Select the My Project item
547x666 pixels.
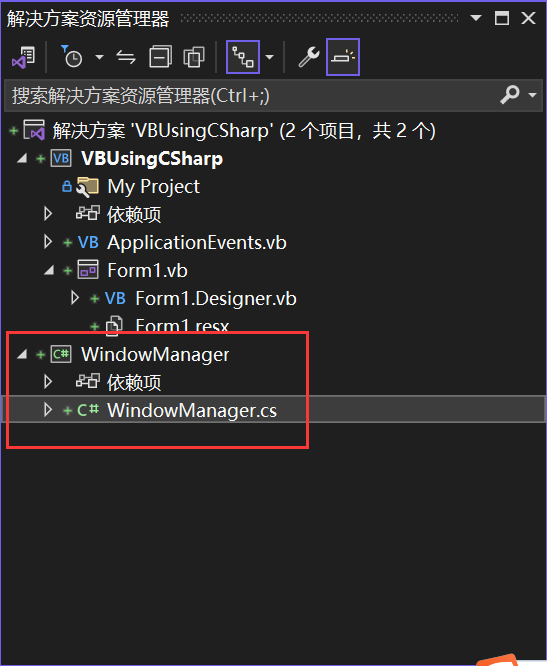coord(153,186)
